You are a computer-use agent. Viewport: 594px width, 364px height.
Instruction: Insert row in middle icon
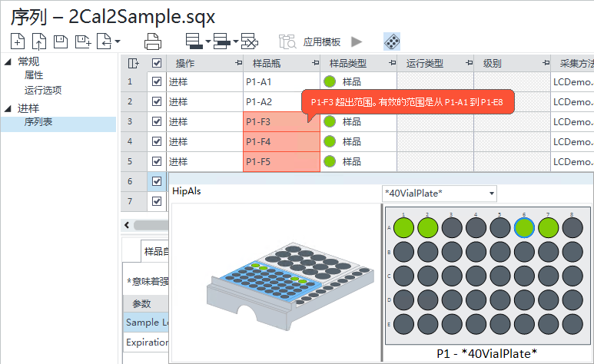point(221,41)
